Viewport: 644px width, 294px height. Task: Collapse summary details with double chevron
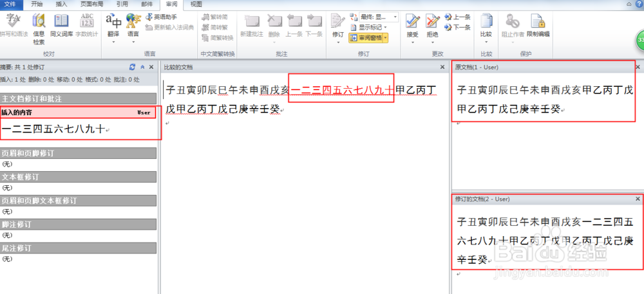pos(142,67)
